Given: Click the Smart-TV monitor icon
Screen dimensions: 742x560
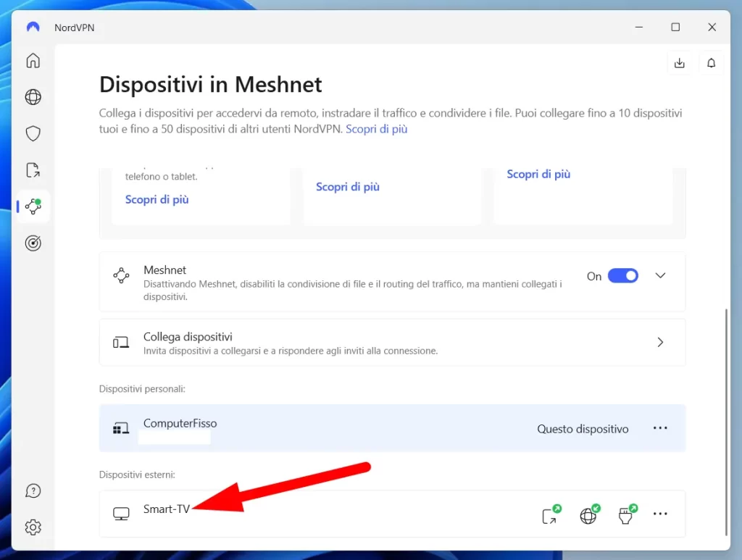Looking at the screenshot, I should point(121,514).
